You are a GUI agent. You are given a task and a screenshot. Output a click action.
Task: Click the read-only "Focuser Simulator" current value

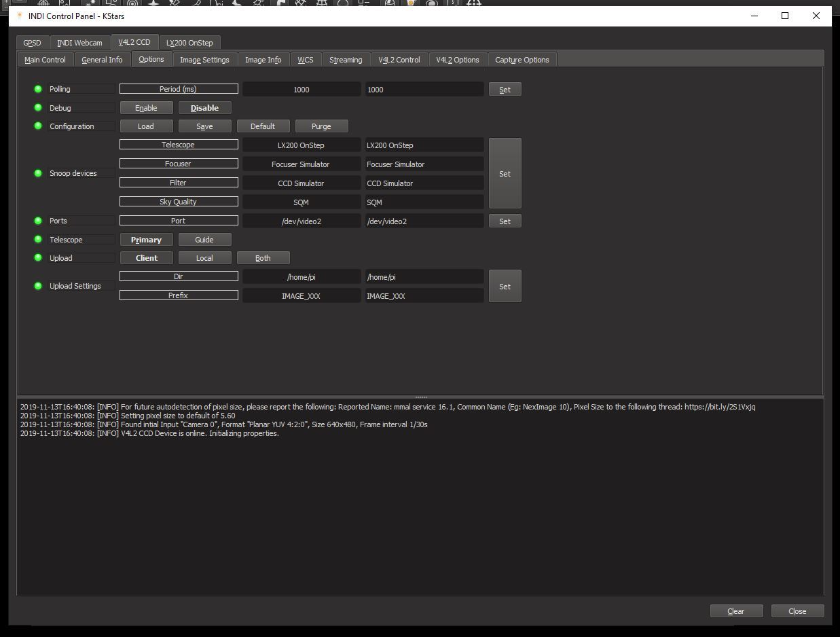coord(301,164)
